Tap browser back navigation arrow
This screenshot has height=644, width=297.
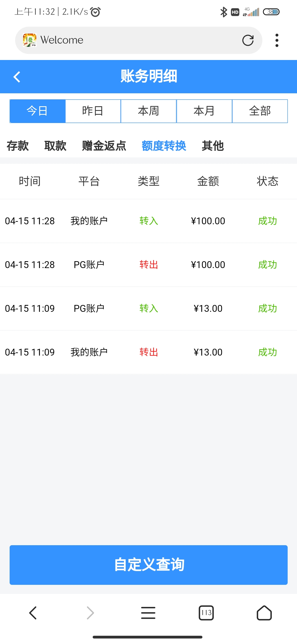point(33,613)
